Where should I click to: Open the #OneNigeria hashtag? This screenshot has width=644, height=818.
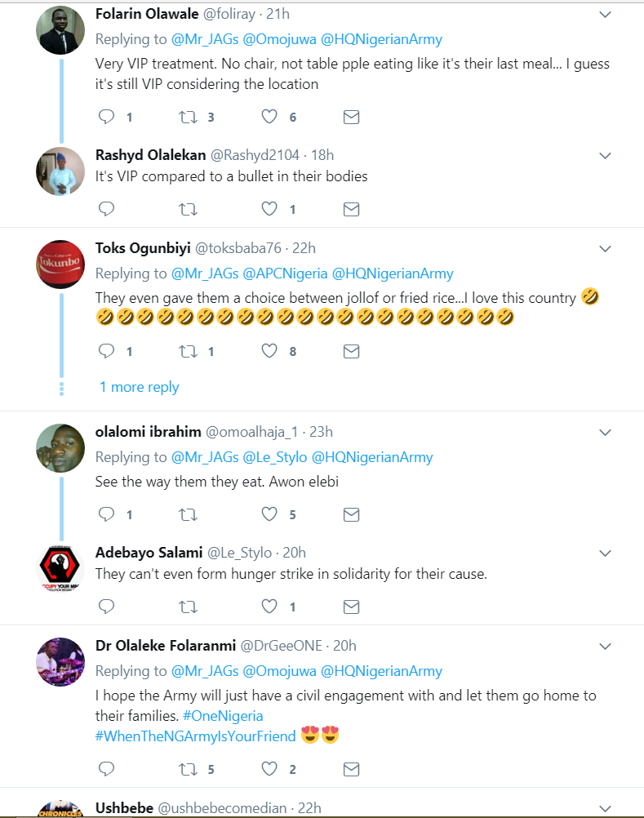(x=223, y=715)
